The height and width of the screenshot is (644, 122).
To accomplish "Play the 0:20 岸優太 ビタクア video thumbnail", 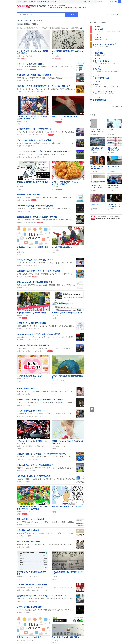I will [68, 105].
